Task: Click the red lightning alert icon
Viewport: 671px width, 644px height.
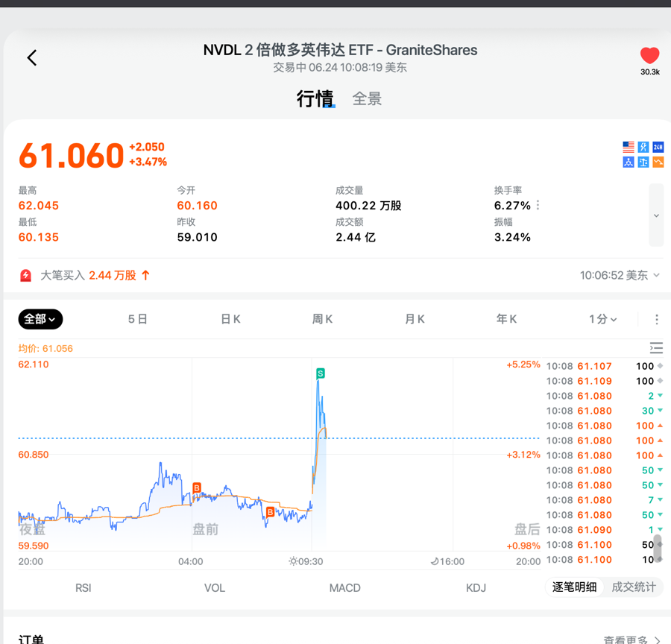Action: [26, 276]
